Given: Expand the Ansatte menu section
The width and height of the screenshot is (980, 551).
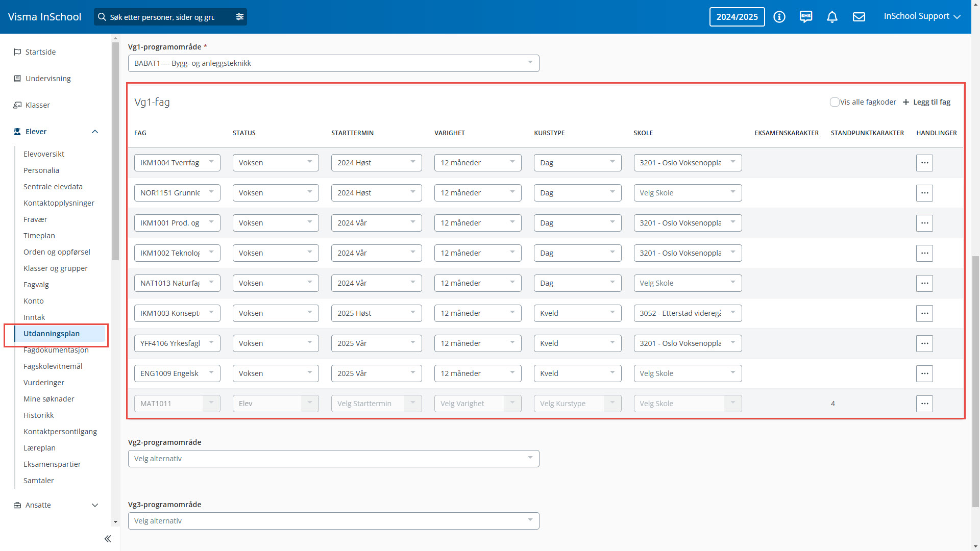Looking at the screenshot, I should pyautogui.click(x=95, y=505).
